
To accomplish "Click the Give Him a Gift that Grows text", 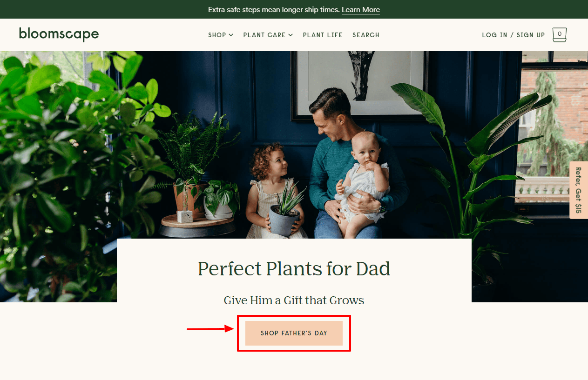I will pyautogui.click(x=294, y=300).
